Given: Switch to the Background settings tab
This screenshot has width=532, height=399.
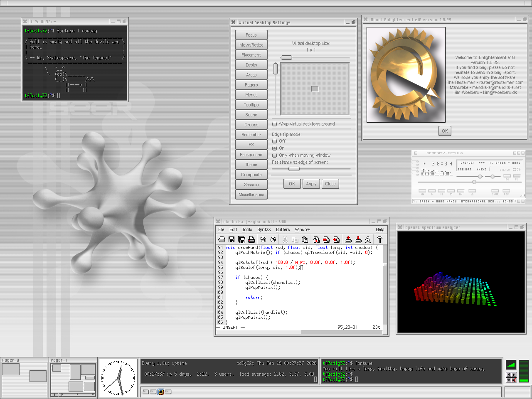Looking at the screenshot, I should pyautogui.click(x=251, y=155).
